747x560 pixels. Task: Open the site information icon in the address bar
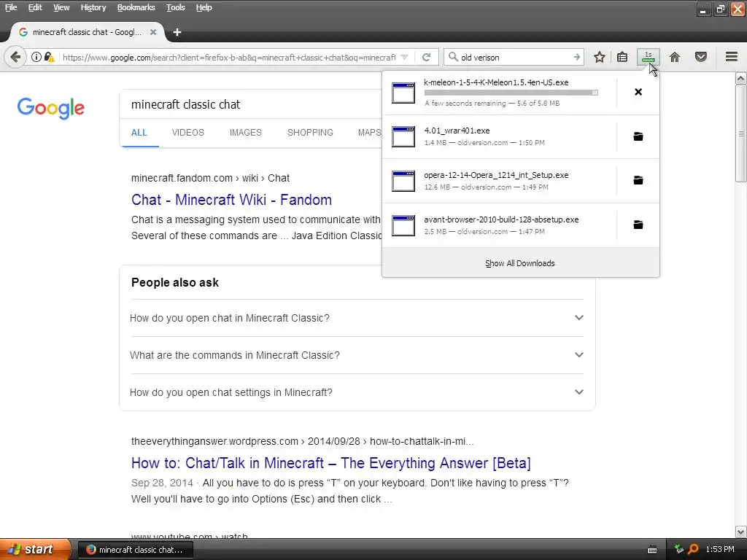pos(36,57)
